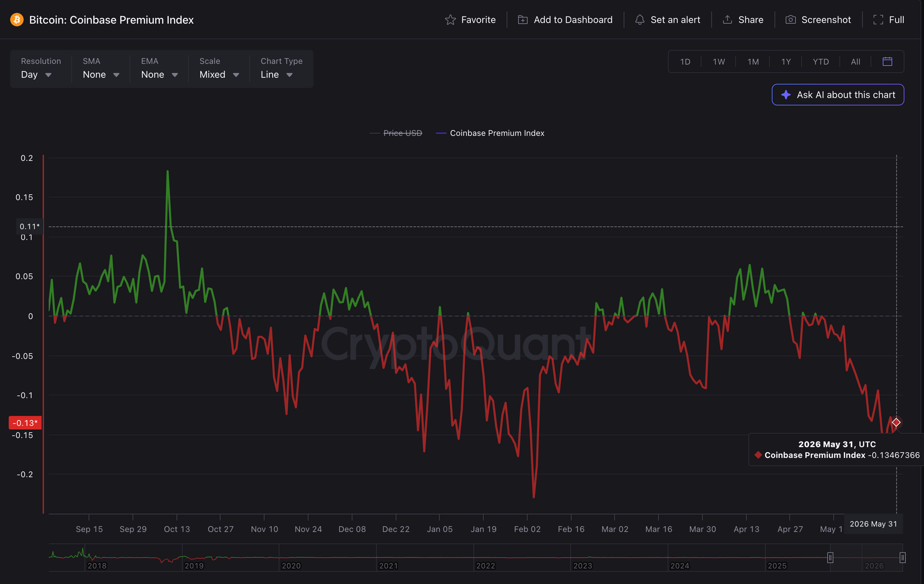Select the 1W time range
Image resolution: width=924 pixels, height=584 pixels.
coord(719,62)
